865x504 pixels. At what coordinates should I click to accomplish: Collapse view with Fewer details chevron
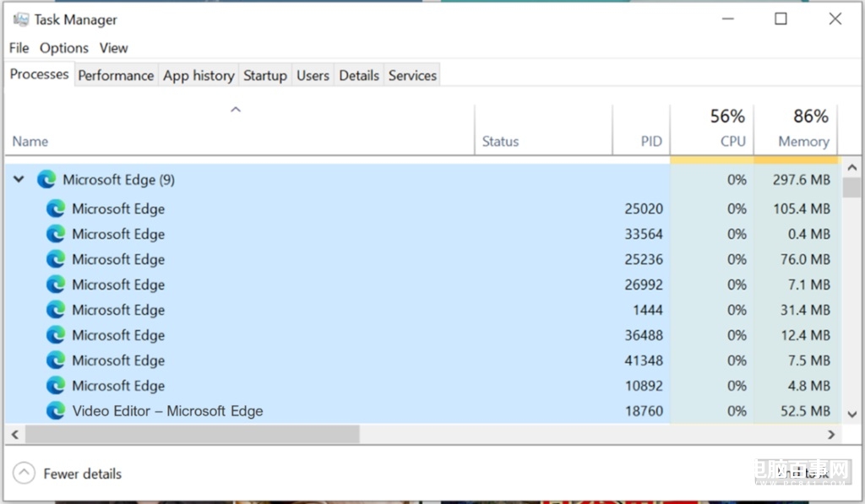(25, 474)
